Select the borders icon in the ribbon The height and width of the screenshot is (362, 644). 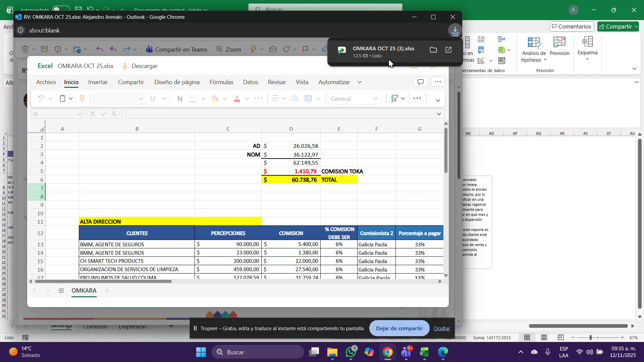[194, 99]
